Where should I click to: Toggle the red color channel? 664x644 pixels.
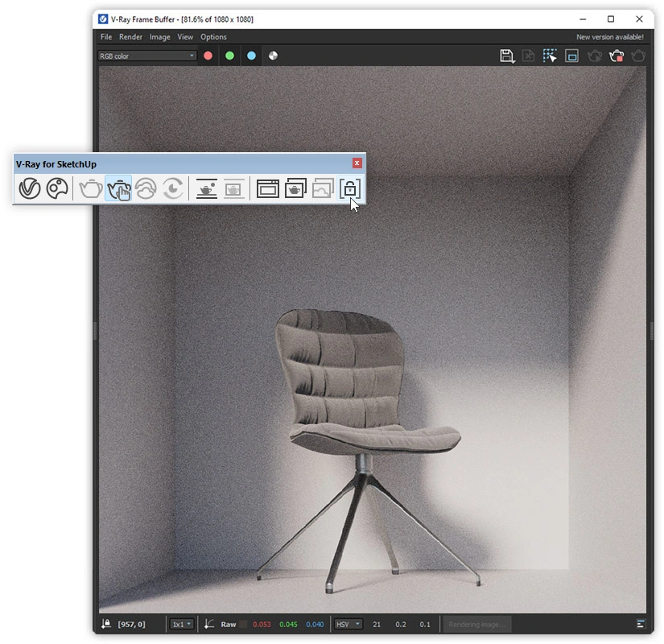pyautogui.click(x=208, y=55)
